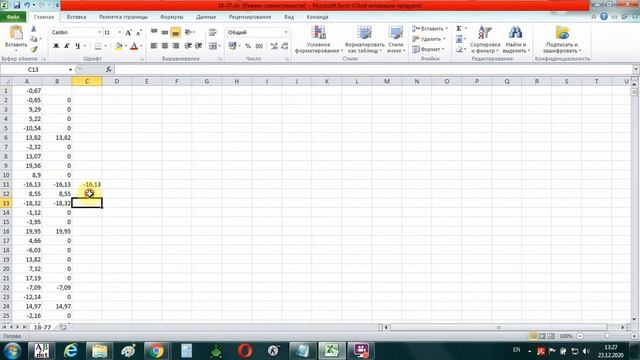
Task: Undo last action in quick access toolbar
Action: tap(27, 5)
